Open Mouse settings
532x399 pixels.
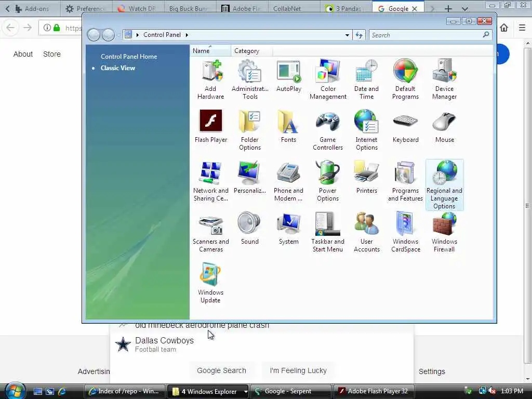coord(445,127)
